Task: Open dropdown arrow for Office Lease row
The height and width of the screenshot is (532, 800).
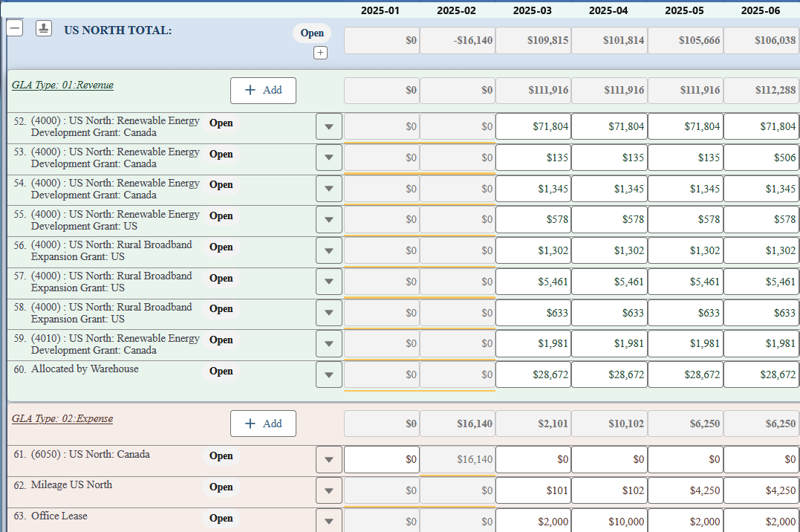Action: [x=329, y=521]
